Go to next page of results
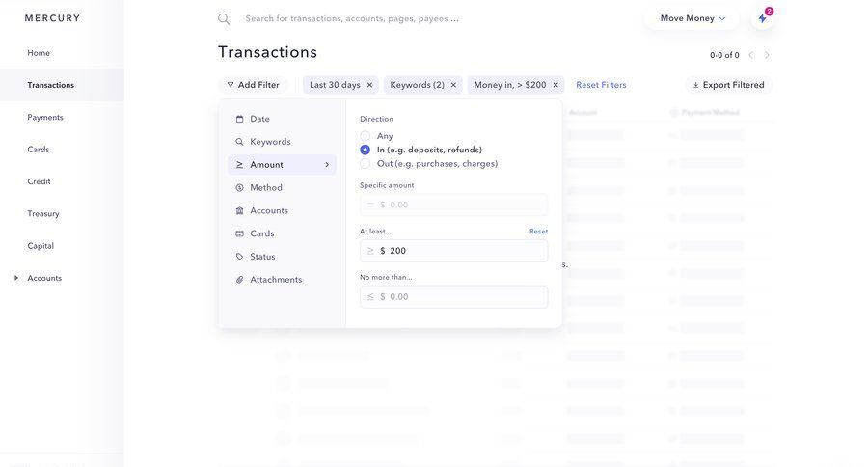Image resolution: width=868 pixels, height=467 pixels. [767, 55]
